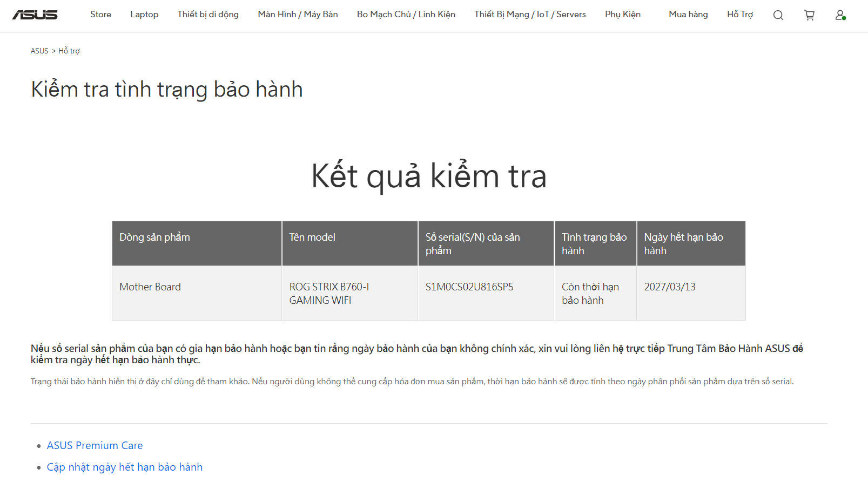Select serial number S1M0CS02U816SP5
The width and height of the screenshot is (868, 489).
(x=469, y=287)
